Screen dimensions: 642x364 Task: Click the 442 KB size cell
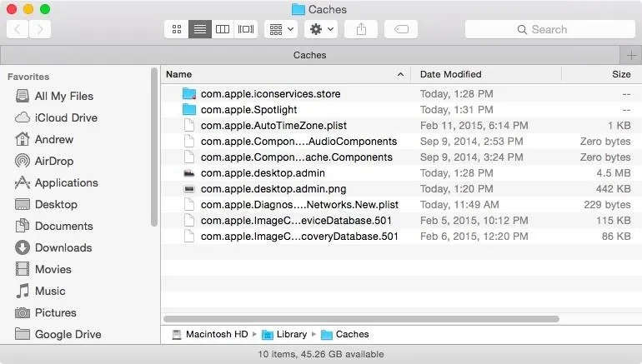coord(614,189)
